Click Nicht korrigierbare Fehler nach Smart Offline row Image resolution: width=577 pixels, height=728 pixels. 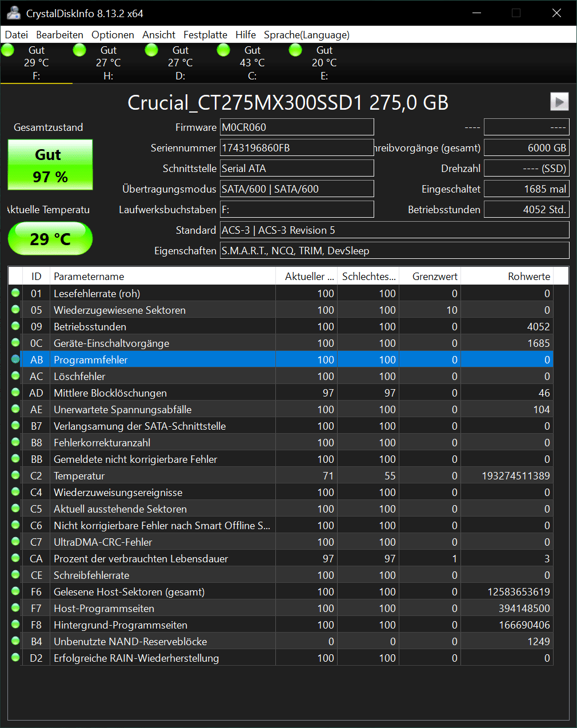tap(281, 525)
